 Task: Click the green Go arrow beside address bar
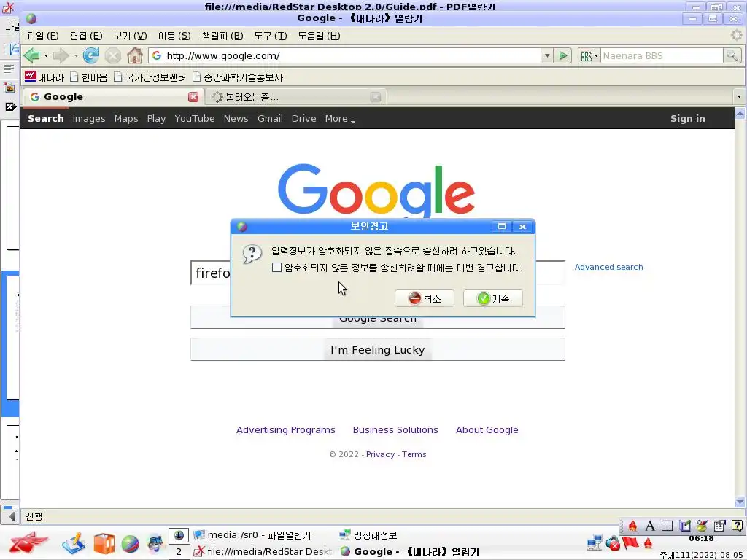point(563,55)
